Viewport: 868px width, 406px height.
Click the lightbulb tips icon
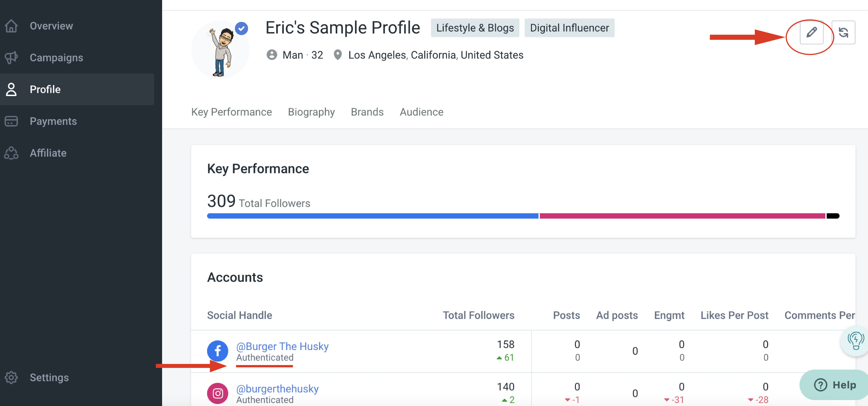click(855, 341)
